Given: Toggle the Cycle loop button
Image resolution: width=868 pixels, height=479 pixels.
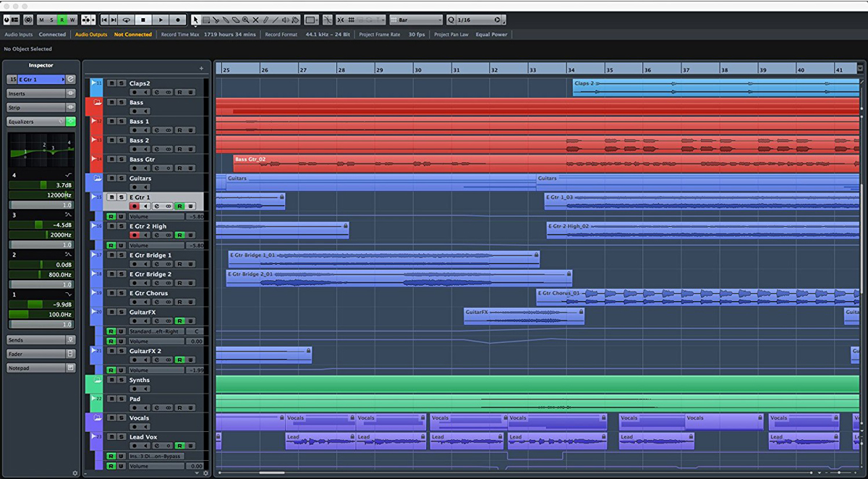Looking at the screenshot, I should (127, 20).
